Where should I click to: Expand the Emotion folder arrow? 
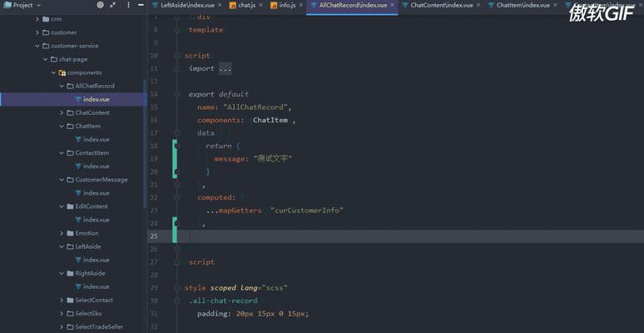pos(62,233)
